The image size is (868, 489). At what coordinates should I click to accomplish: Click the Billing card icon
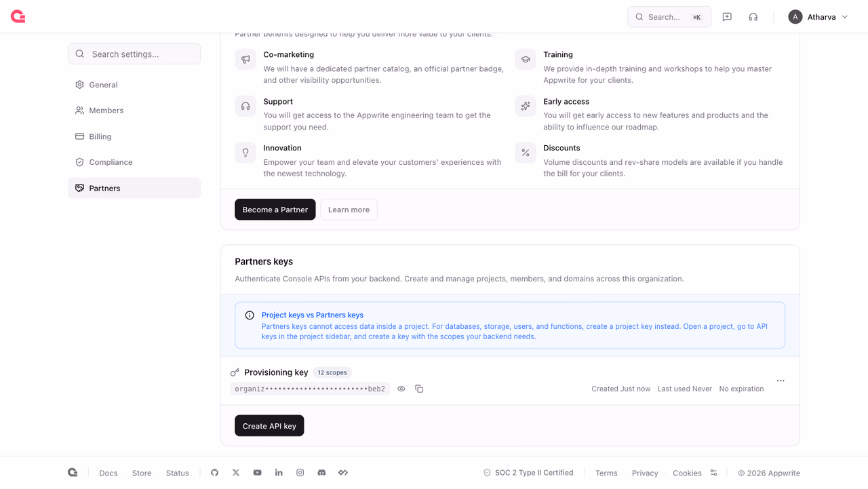pos(79,136)
